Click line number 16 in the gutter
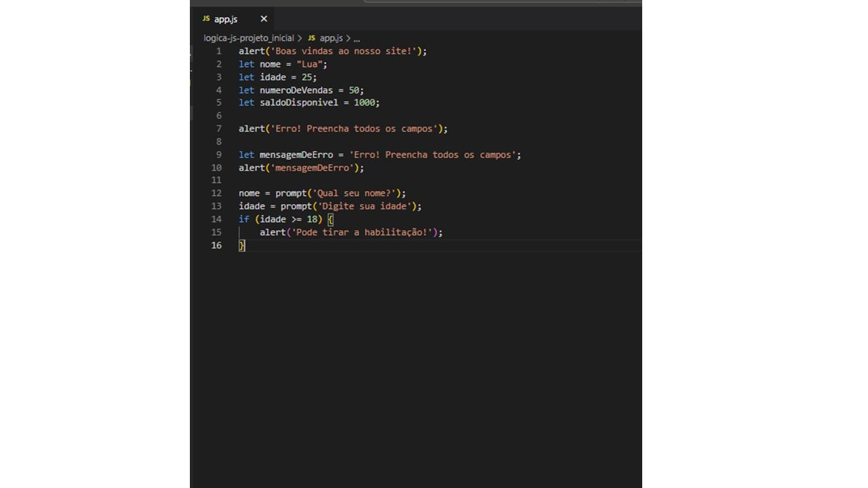This screenshot has height=488, width=868. [216, 245]
